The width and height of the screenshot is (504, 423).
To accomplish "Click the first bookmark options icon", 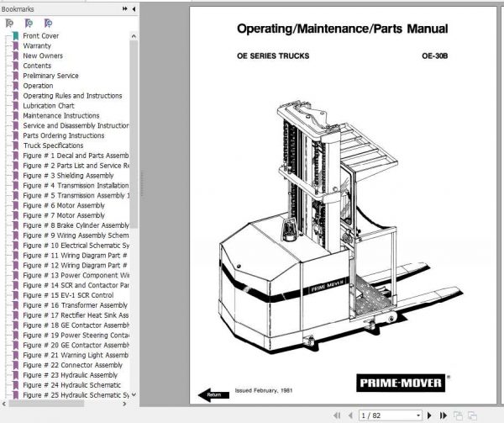I will [9, 24].
